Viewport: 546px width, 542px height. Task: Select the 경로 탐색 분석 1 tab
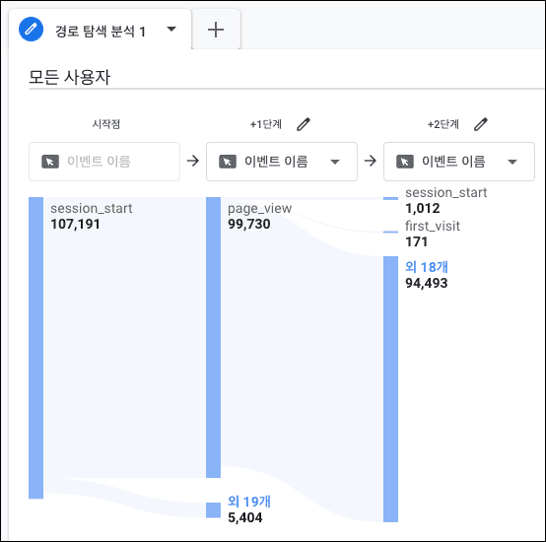coord(100,31)
